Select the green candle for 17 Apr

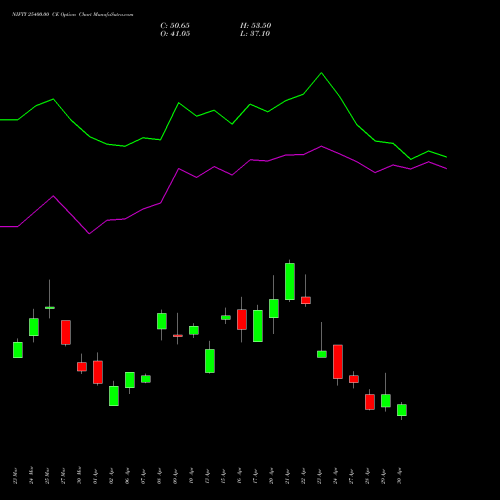[x=258, y=326]
